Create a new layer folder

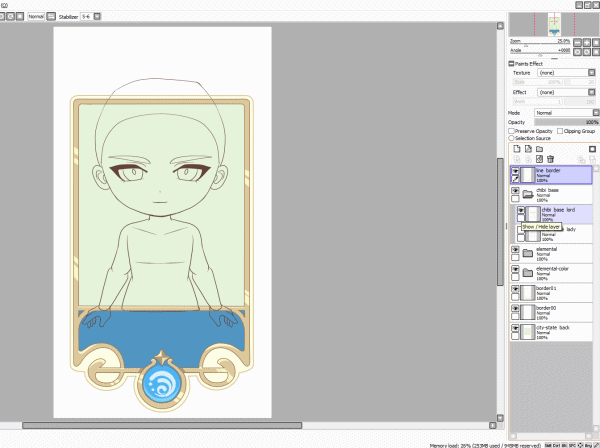538,148
